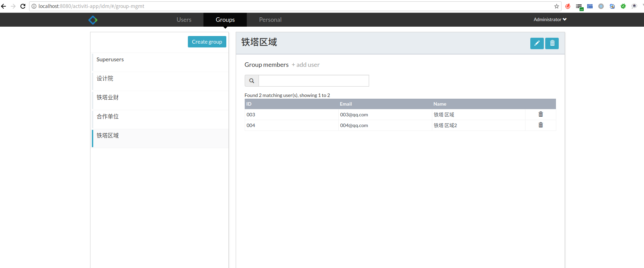Remove user 004 with its trash icon
This screenshot has height=268, width=644.
(x=540, y=125)
